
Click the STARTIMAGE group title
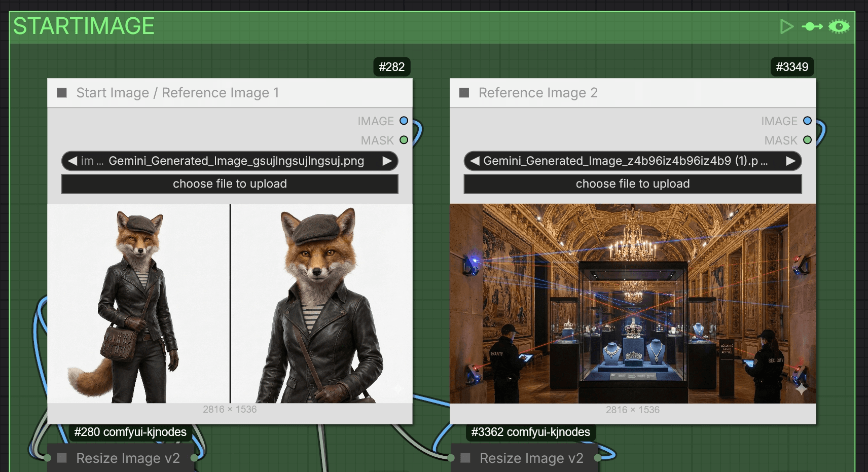click(84, 26)
